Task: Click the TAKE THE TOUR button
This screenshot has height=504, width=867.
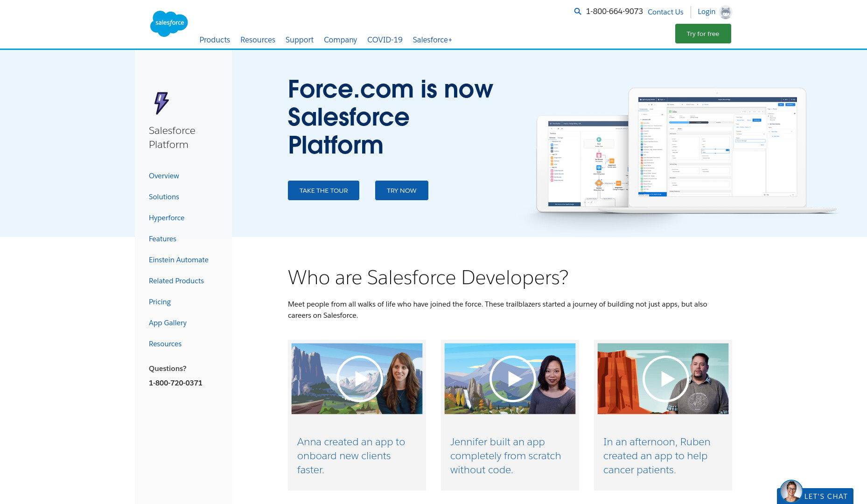Action: click(323, 190)
